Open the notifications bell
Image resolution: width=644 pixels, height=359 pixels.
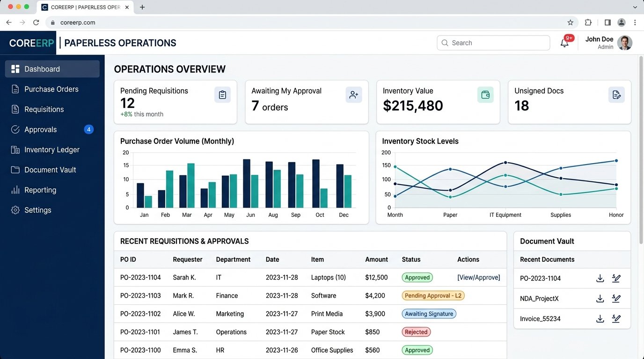[564, 43]
